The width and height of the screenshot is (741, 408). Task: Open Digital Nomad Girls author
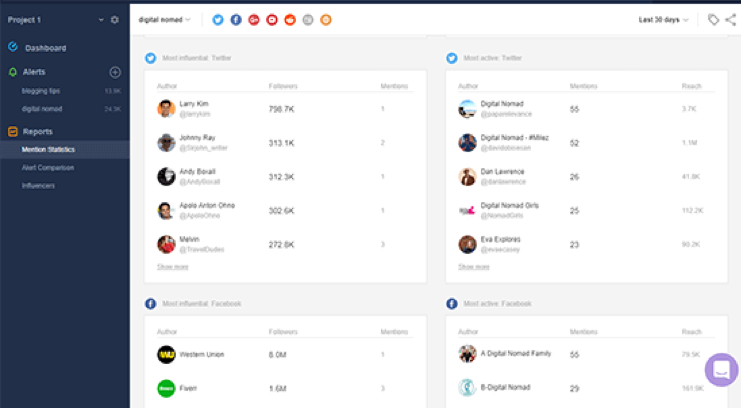509,205
